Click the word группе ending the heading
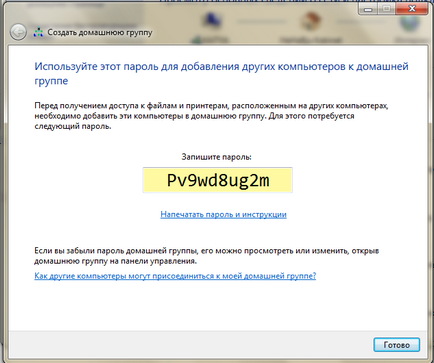Image resolution: width=434 pixels, height=363 pixels. click(x=51, y=81)
